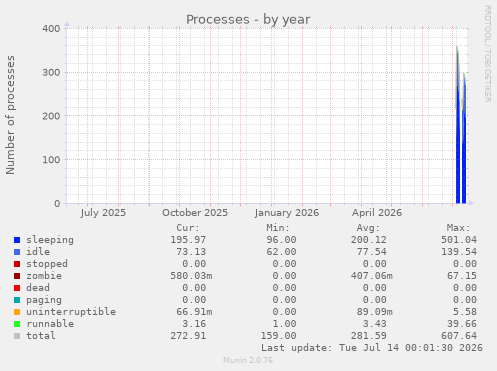Click the 'Munin 2.0.76' footer text
This screenshot has width=497, height=371.
(x=248, y=360)
